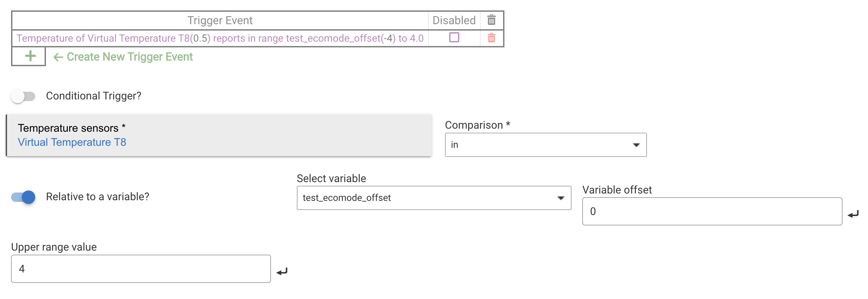
Task: Click the gray trash icon in table header
Action: coord(491,20)
